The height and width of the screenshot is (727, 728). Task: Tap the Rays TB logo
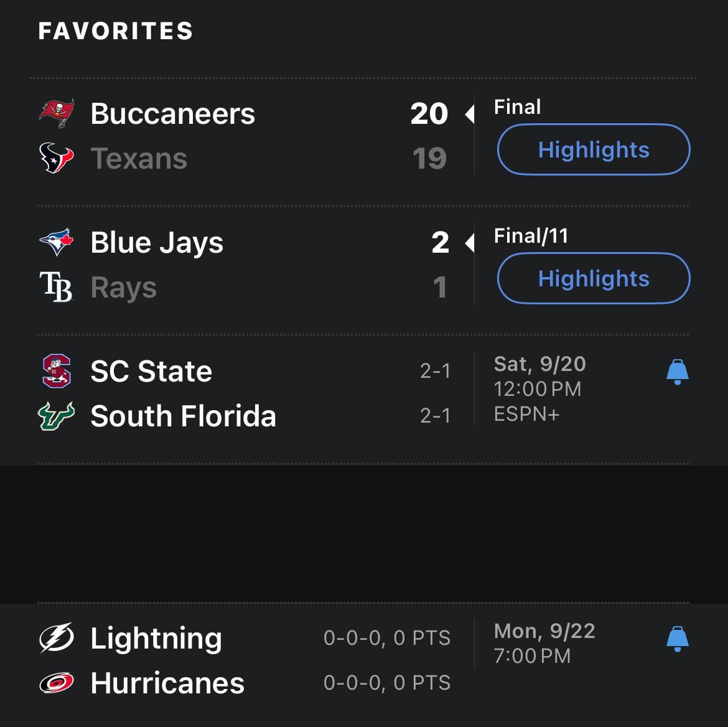[57, 287]
